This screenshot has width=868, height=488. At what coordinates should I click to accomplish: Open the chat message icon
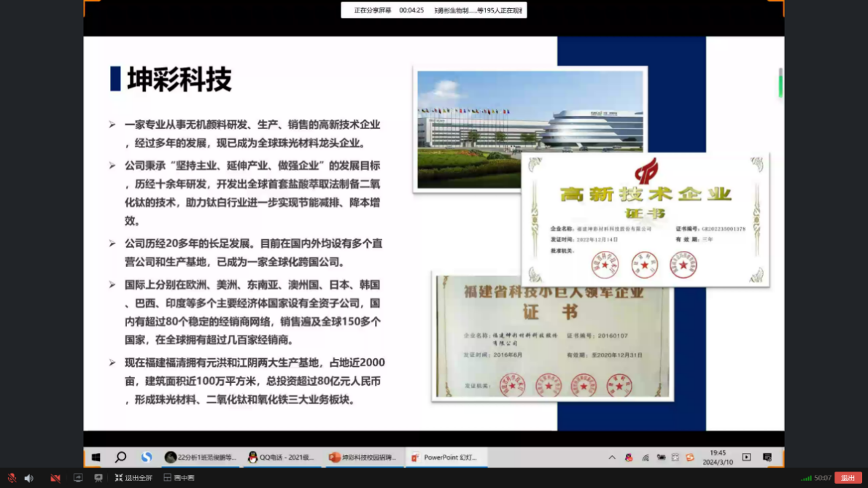[98, 478]
